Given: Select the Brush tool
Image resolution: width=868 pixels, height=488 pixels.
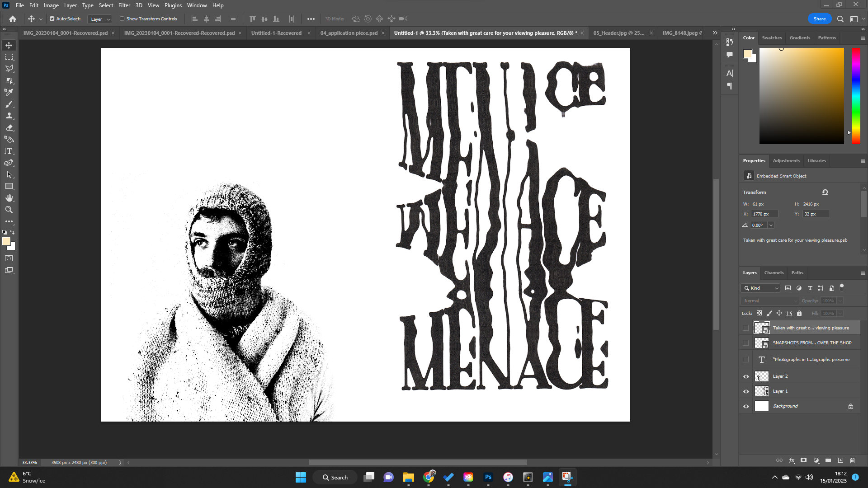Looking at the screenshot, I should tap(9, 104).
